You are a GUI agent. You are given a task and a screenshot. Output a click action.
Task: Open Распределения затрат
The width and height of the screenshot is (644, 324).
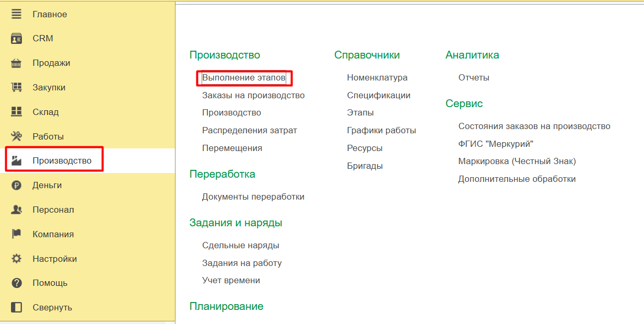250,131
